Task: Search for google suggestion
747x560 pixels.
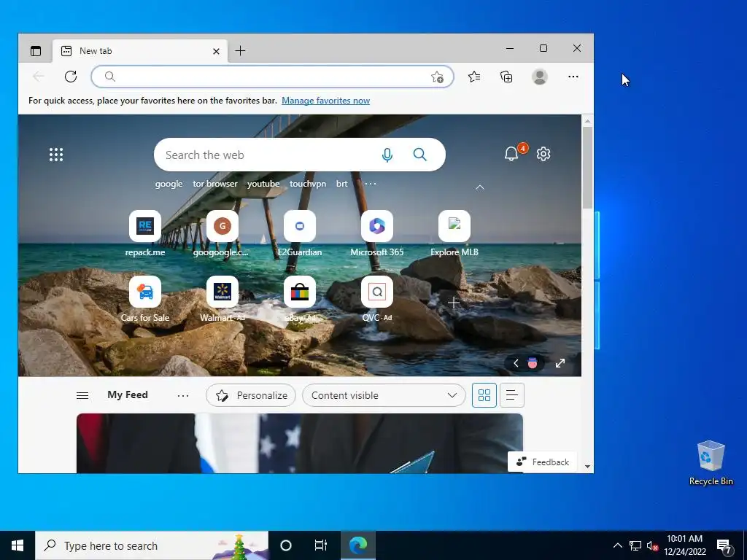Action: 169,184
